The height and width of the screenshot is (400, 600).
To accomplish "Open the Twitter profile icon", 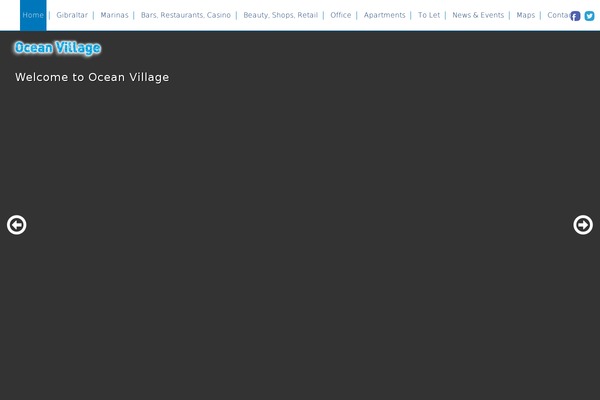I will [589, 16].
